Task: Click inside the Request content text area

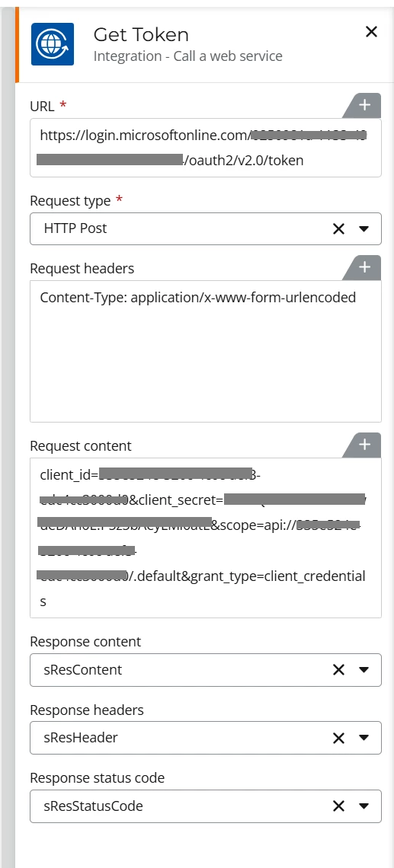Action: point(206,538)
